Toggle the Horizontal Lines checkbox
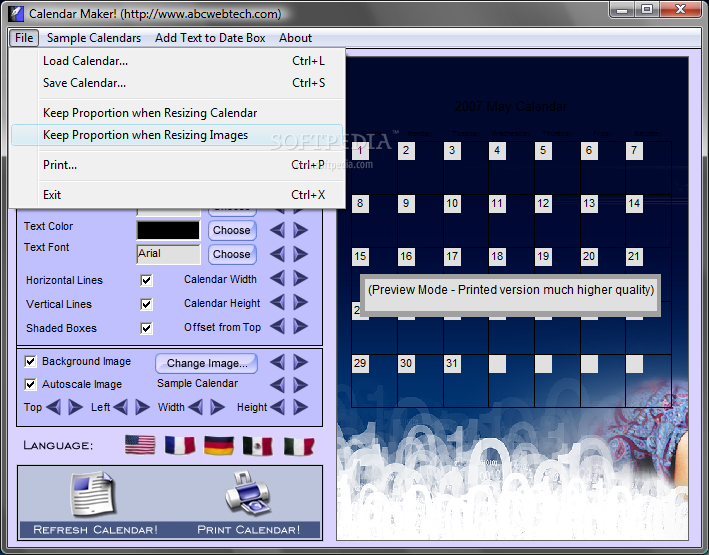 (x=146, y=280)
